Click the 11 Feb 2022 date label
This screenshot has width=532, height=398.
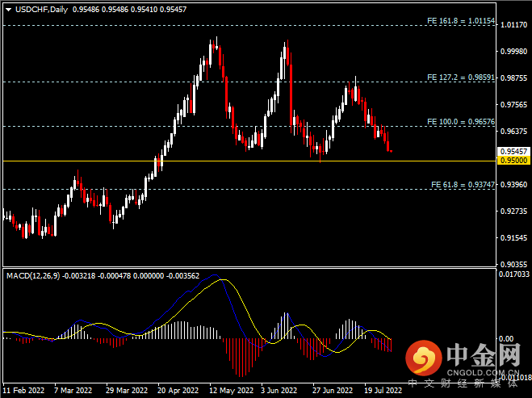(23, 391)
